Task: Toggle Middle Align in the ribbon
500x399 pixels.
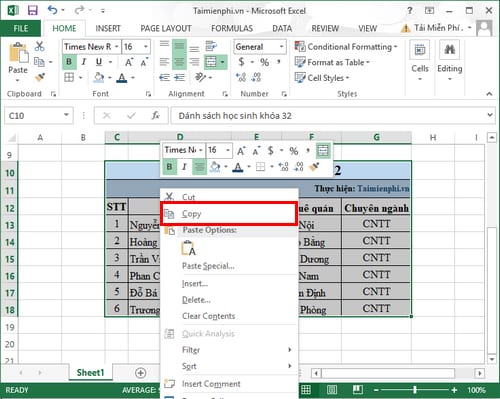Action: click(179, 46)
